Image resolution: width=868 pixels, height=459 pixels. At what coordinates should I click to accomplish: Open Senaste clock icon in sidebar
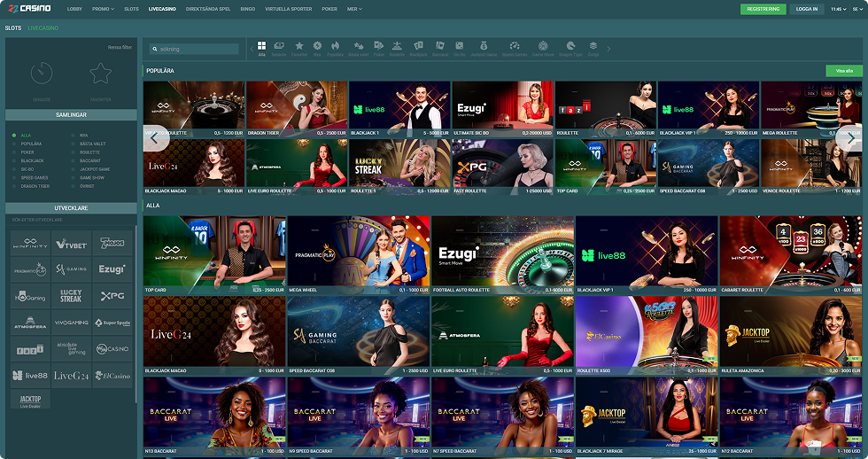pyautogui.click(x=42, y=73)
